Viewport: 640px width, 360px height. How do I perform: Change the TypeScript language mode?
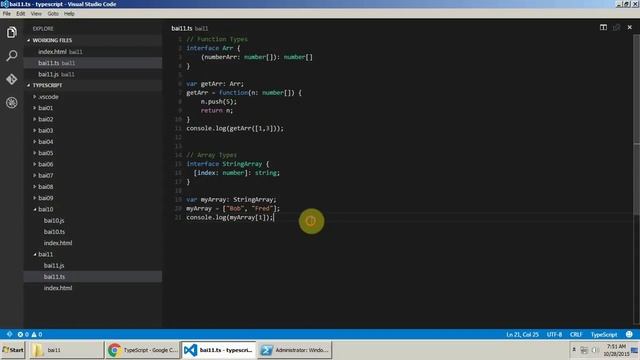point(604,334)
